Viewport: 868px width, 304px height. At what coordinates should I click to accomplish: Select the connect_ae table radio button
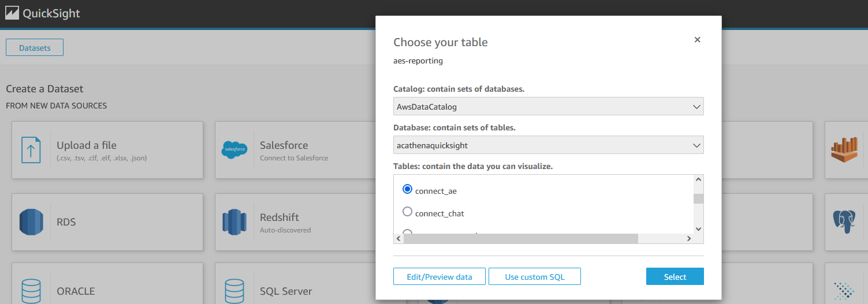click(x=407, y=189)
